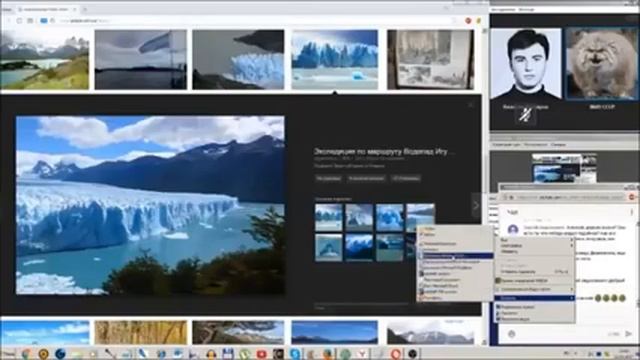This screenshot has height=360, width=640.
Task: Click the yellow extension icon in the browser toolbar
Action: coord(479,20)
